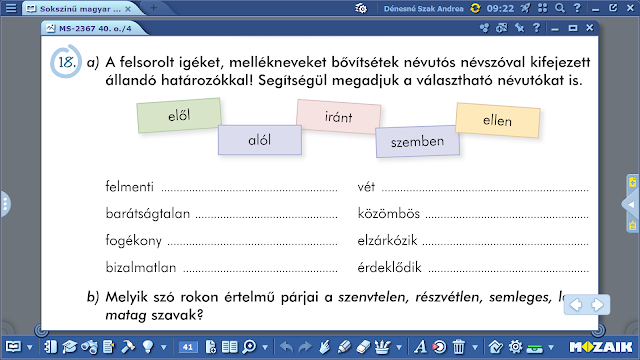Click the add page icon

tap(211, 347)
